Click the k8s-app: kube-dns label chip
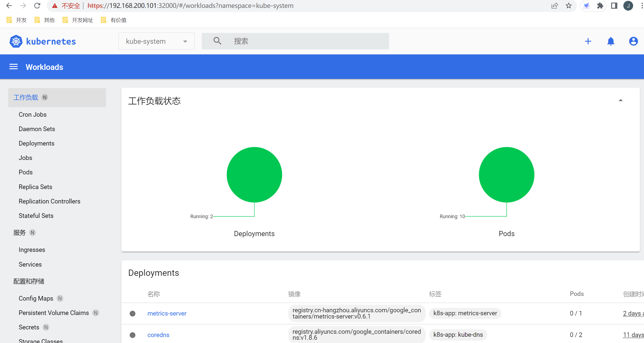 [458, 335]
